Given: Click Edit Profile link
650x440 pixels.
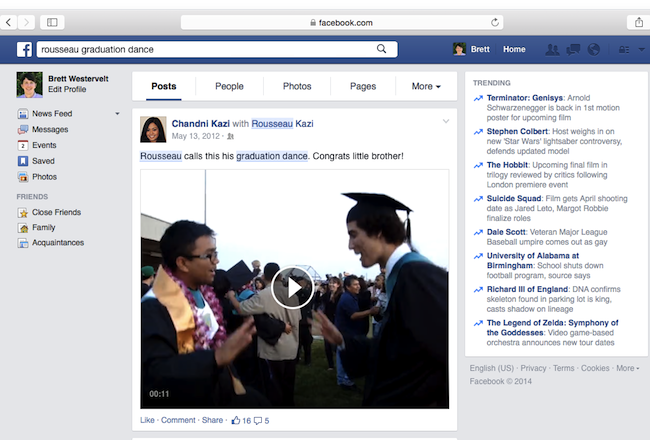Looking at the screenshot, I should [67, 89].
